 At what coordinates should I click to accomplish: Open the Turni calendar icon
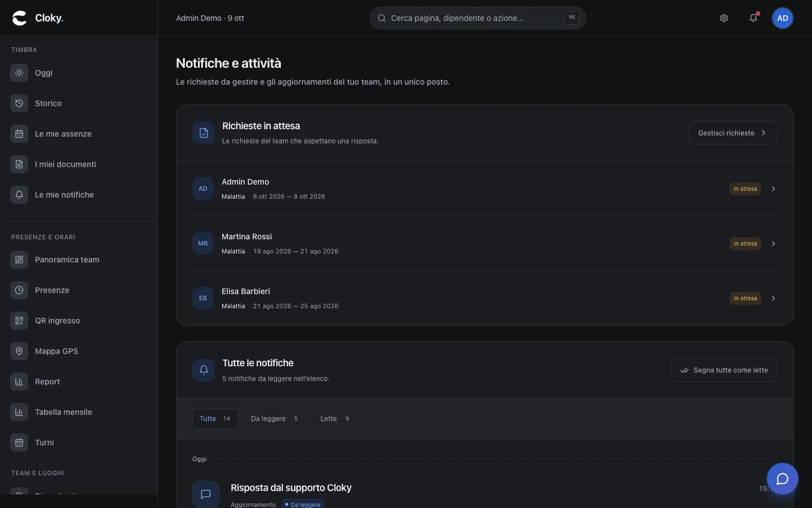(19, 443)
